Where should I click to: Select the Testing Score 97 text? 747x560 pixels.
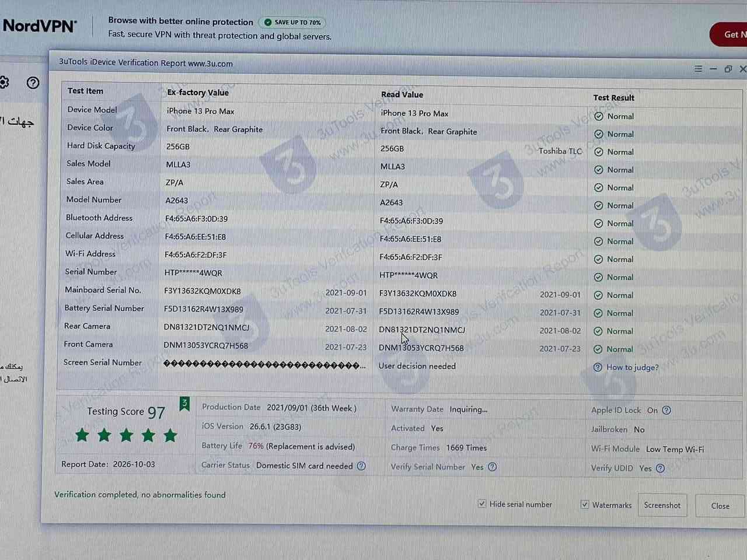click(126, 412)
